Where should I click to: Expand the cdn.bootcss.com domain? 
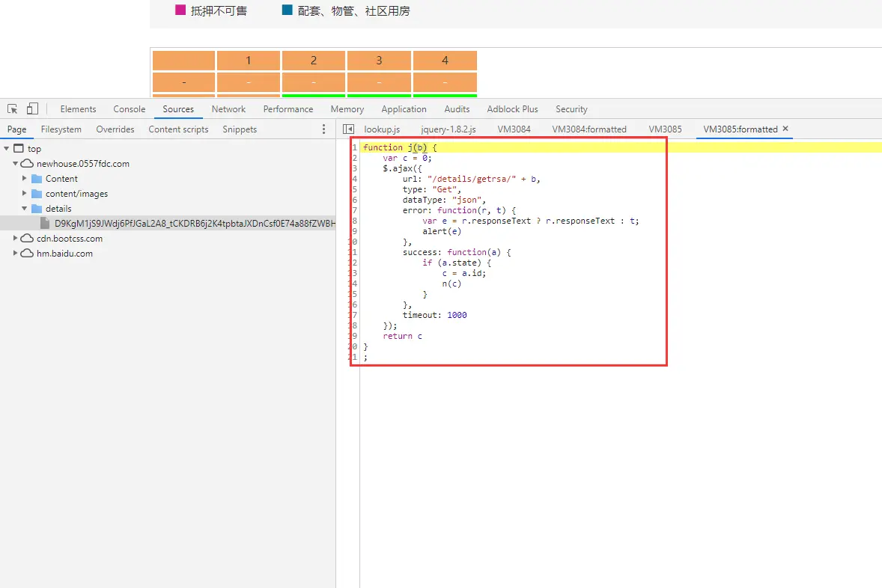click(x=15, y=239)
